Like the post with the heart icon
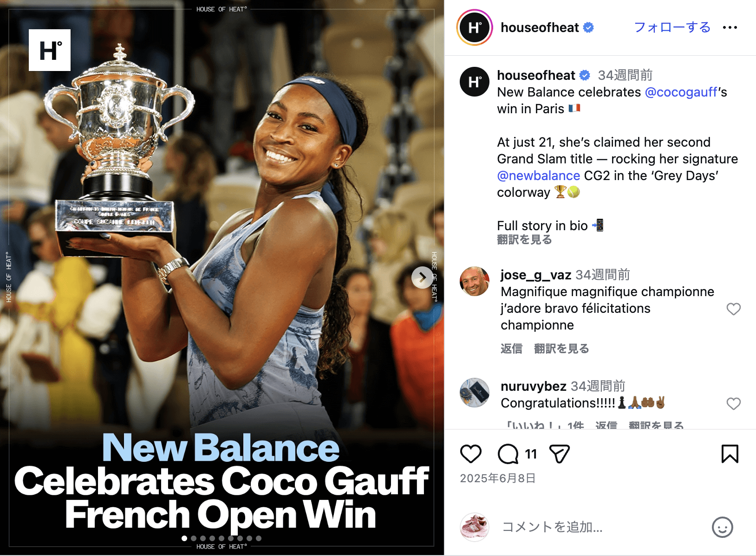The width and height of the screenshot is (756, 556). point(470,454)
